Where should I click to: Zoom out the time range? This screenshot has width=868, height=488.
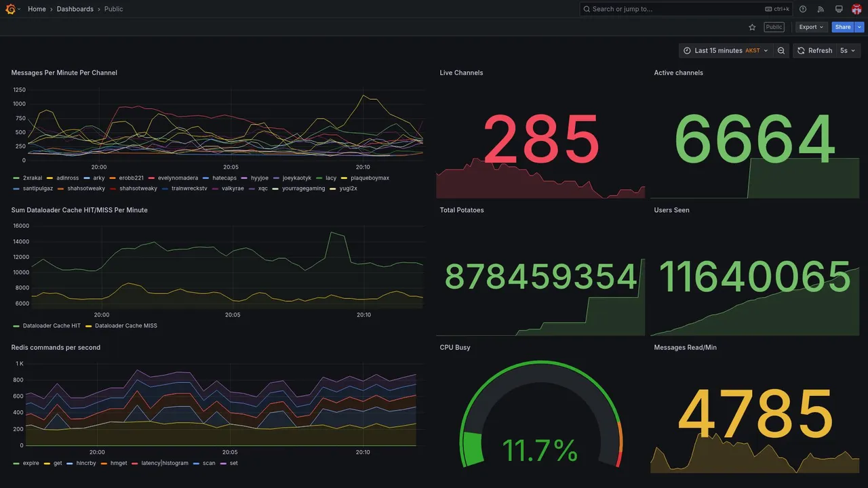point(781,51)
